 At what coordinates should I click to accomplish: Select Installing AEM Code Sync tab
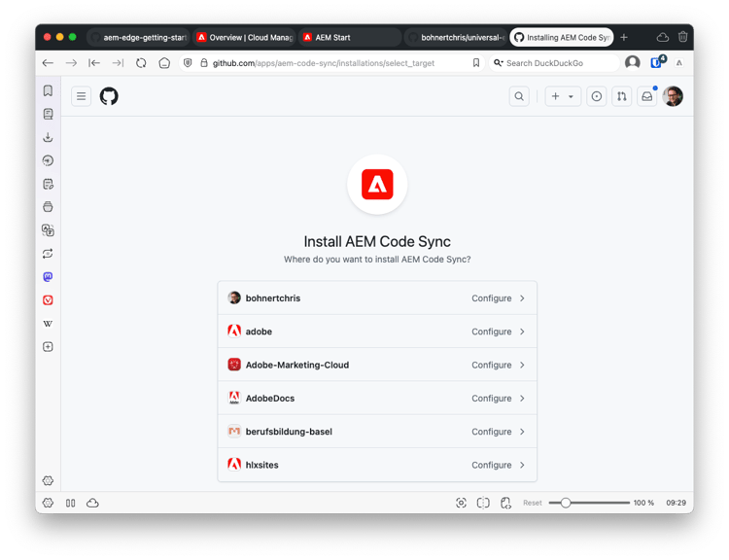click(562, 37)
